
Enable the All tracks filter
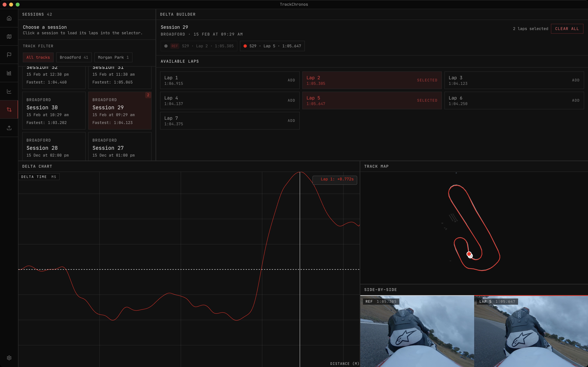pos(38,57)
